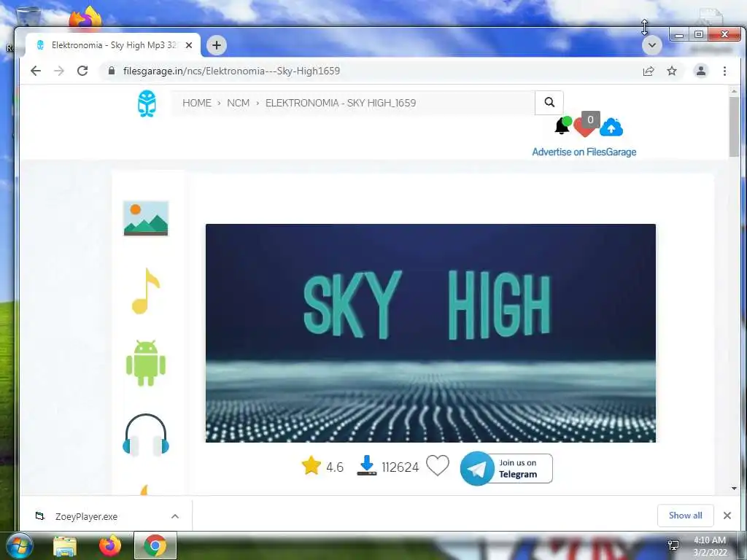
Task: Open Windows Explorer from the taskbar
Action: [x=65, y=546]
